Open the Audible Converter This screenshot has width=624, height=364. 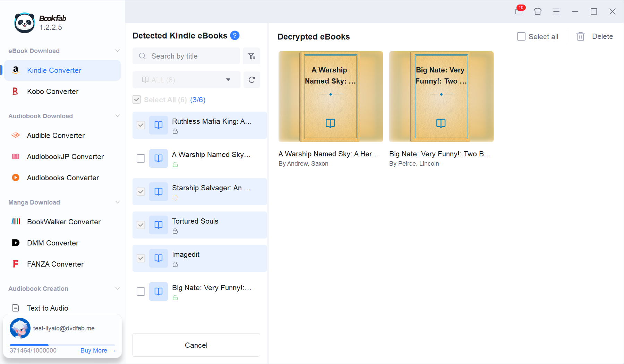tap(55, 135)
